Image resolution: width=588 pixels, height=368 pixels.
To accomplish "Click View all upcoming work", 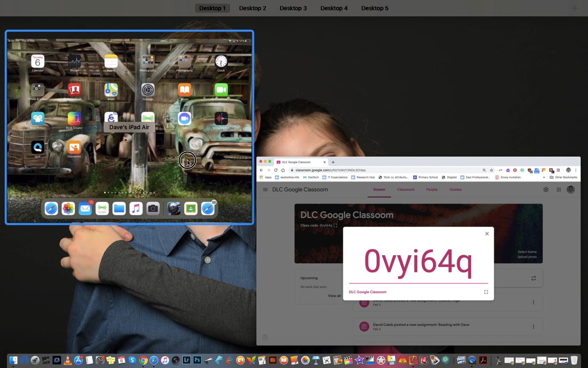I will (x=334, y=296).
